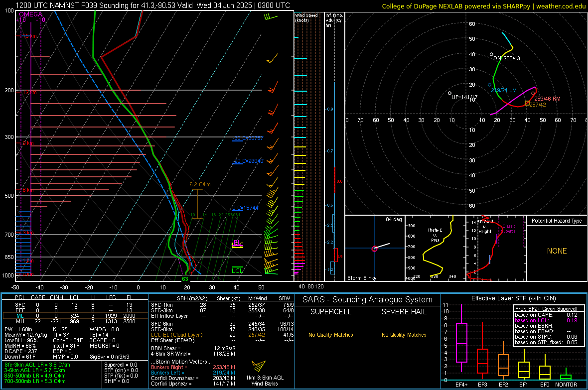Click the SEVERE HAIL analogue column header
This screenshot has height=390, width=588.
tap(404, 312)
